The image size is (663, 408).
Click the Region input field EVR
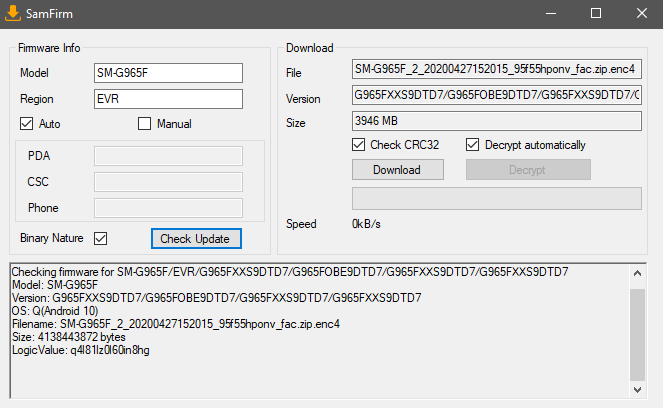(x=168, y=99)
